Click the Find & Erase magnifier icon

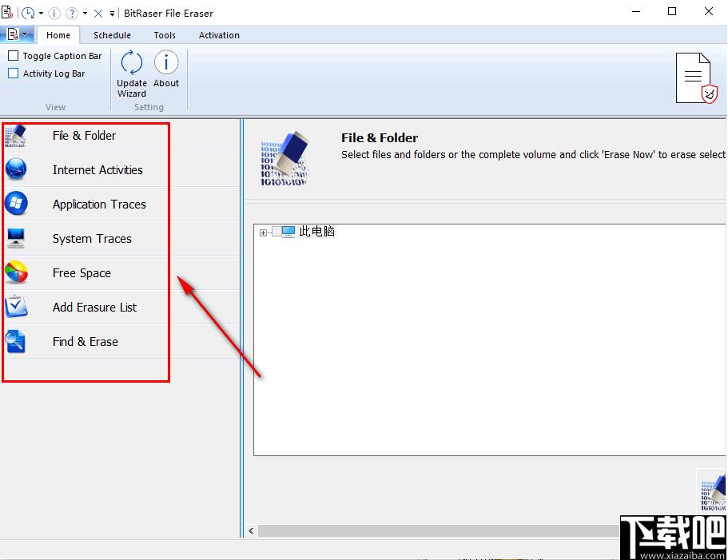tap(15, 341)
